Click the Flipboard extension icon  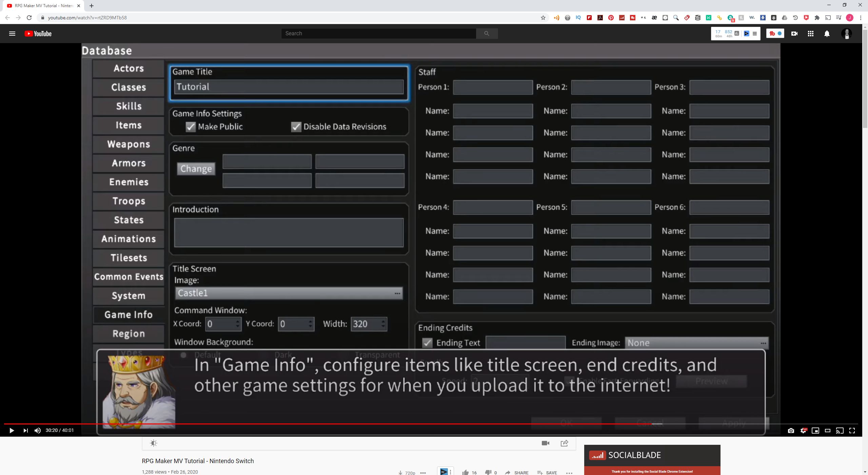(589, 18)
